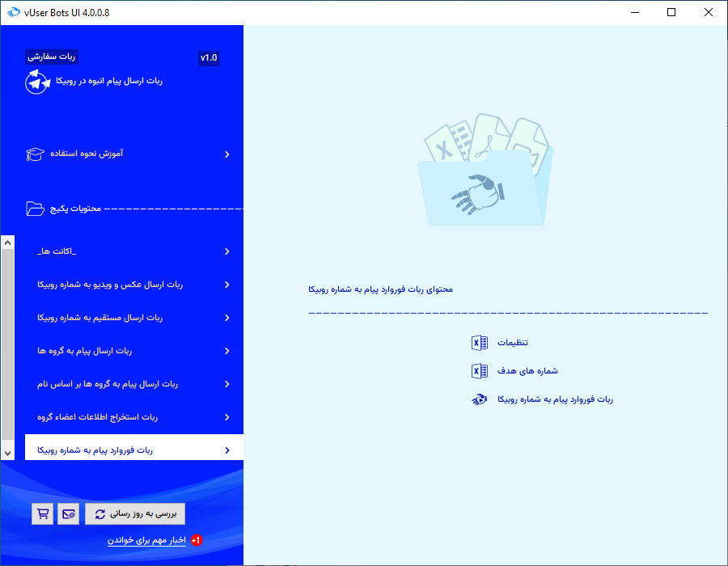Image resolution: width=728 pixels, height=566 pixels.
Task: Click ربات ارسال پیام انبوه در روبیکا title
Action: [x=109, y=81]
